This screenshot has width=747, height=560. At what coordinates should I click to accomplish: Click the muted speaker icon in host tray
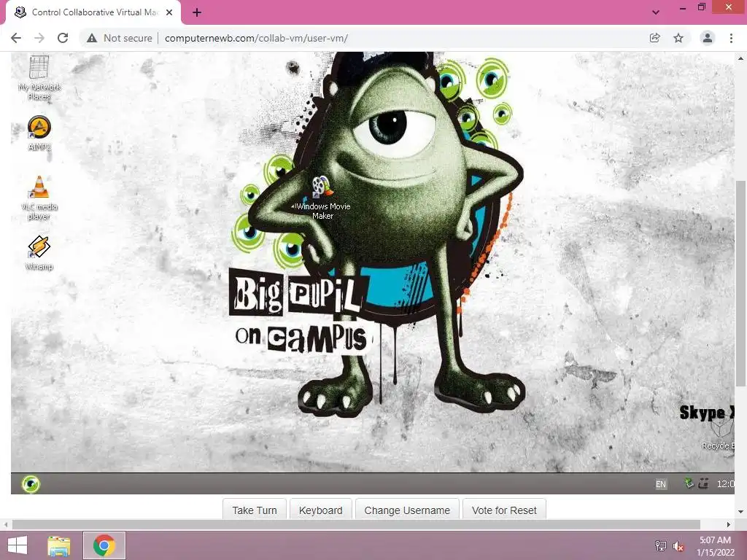[x=678, y=546]
